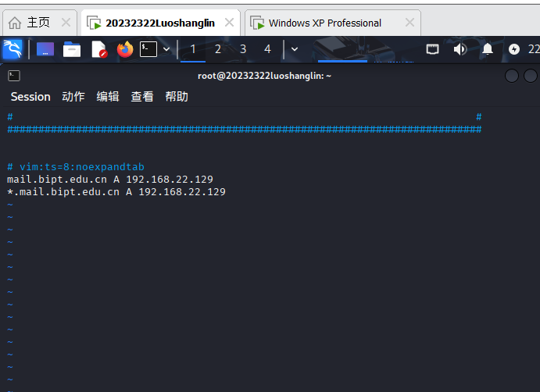Click the title root@20232322luoshanglin: ~

(264, 76)
